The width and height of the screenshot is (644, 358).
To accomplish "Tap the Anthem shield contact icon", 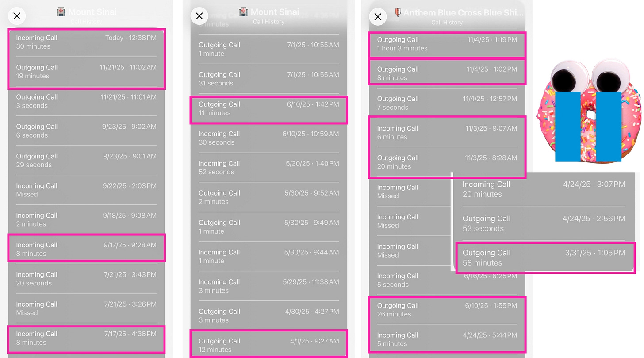I will [x=398, y=12].
